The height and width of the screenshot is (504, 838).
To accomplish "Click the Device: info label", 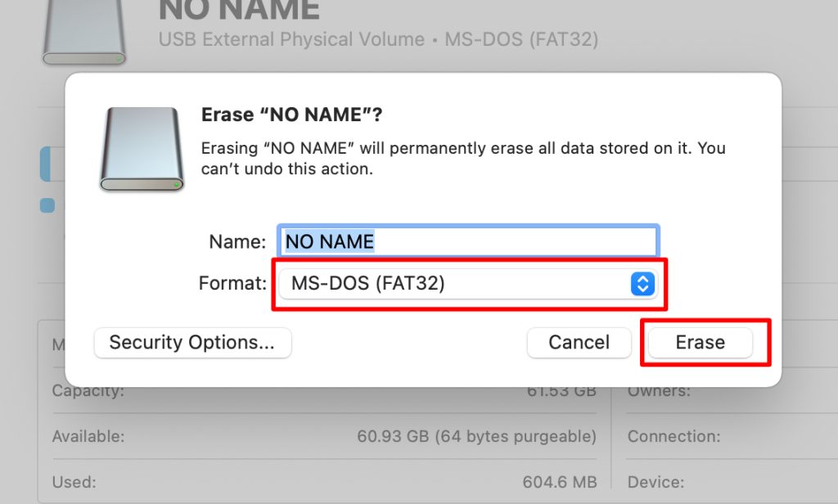I will [656, 482].
